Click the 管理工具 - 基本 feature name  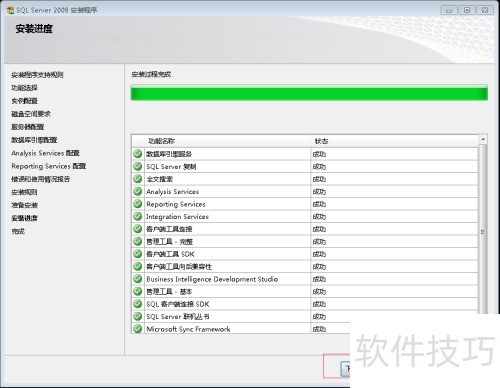click(169, 292)
